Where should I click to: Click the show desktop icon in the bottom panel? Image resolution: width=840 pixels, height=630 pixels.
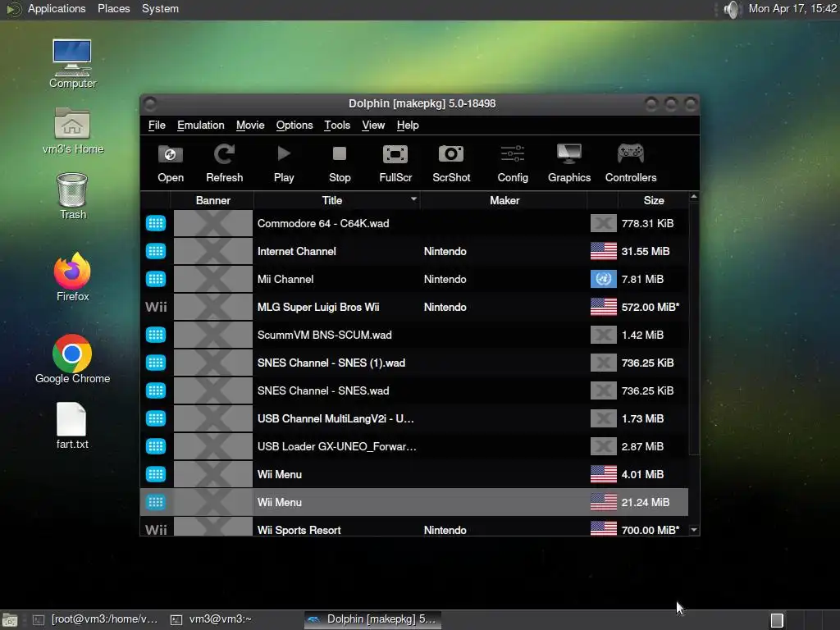click(x=10, y=620)
